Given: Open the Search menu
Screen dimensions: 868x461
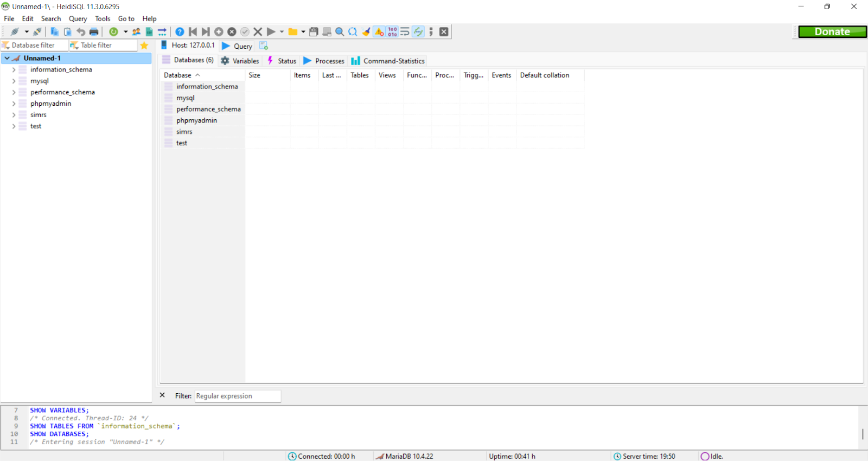Looking at the screenshot, I should pos(51,18).
